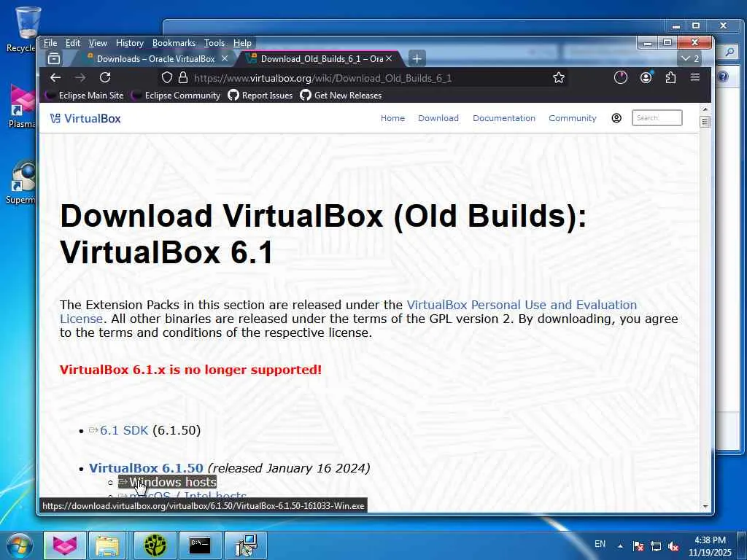Open the Windows Start button

[x=19, y=545]
